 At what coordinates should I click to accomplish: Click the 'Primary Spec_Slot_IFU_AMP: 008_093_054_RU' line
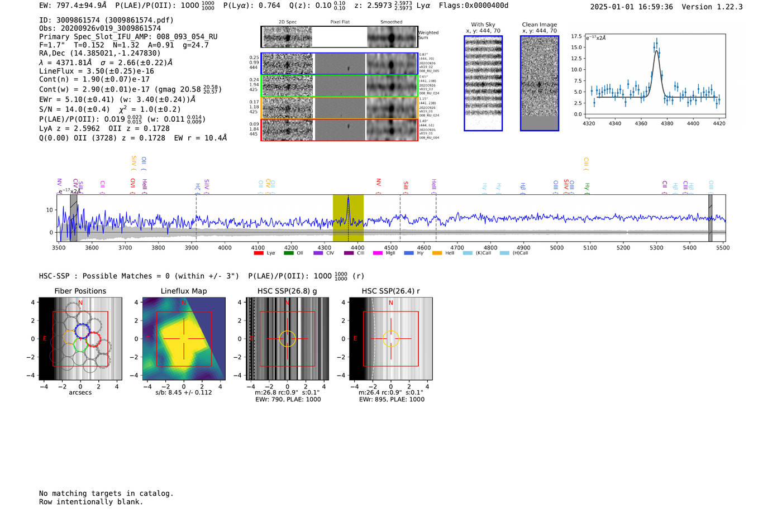(x=128, y=36)
